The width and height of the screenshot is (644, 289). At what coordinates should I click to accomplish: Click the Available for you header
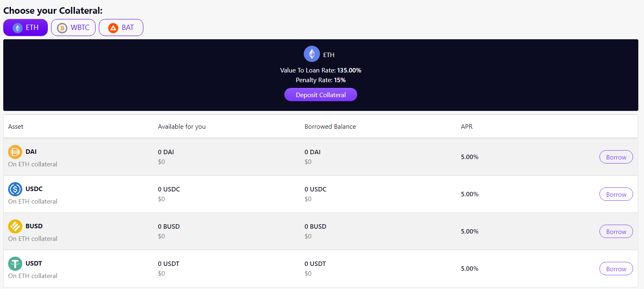pyautogui.click(x=182, y=127)
